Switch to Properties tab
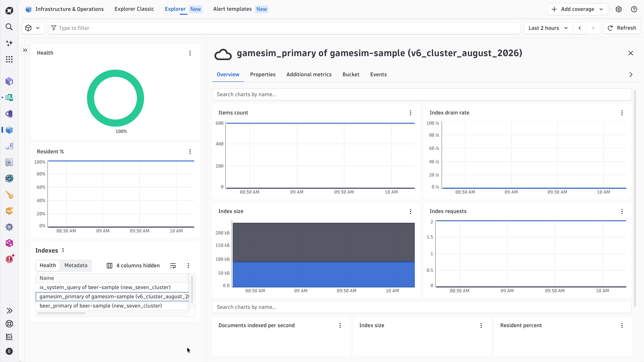The image size is (644, 362). [263, 74]
